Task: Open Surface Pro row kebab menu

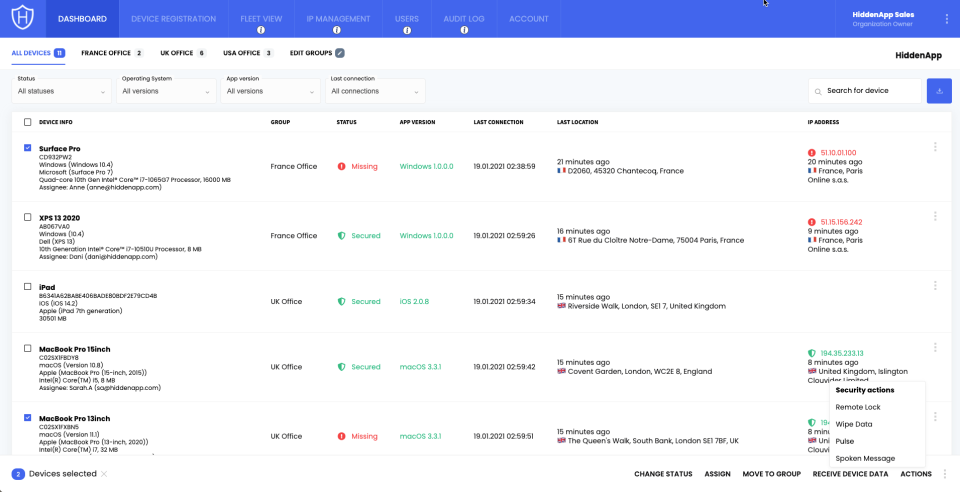Action: 935,147
